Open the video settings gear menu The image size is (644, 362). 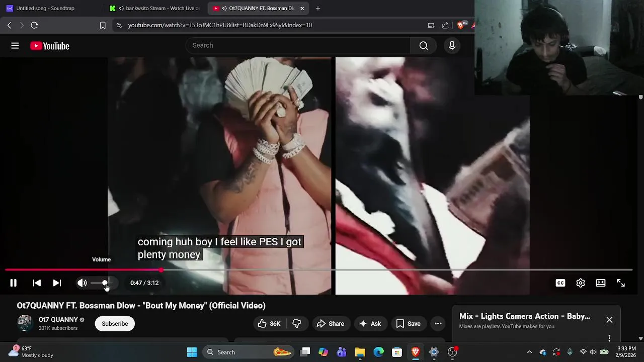[x=581, y=283]
